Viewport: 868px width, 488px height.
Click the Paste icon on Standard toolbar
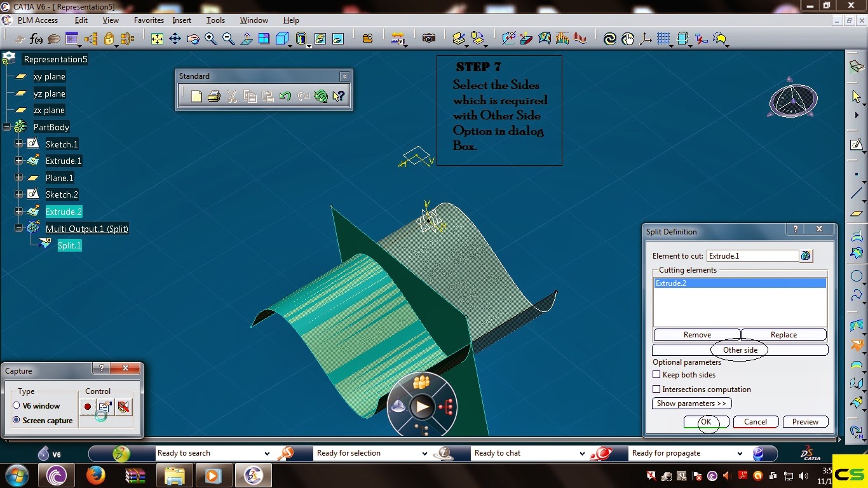click(268, 95)
